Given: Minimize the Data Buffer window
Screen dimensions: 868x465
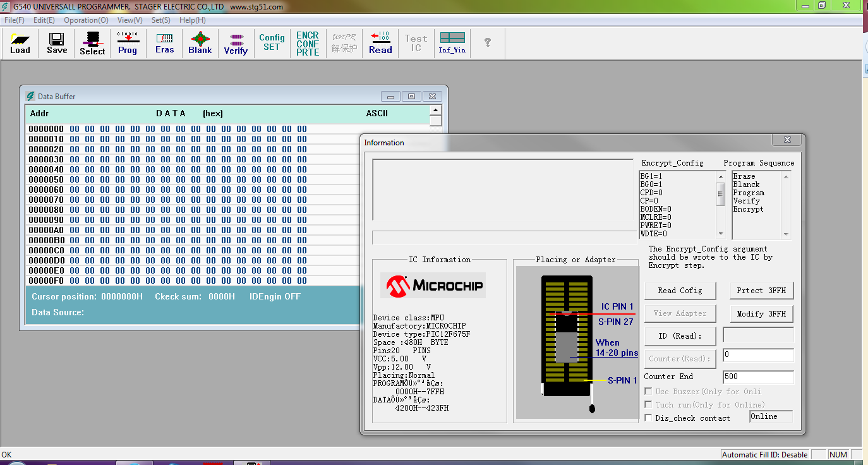Looking at the screenshot, I should coord(390,97).
